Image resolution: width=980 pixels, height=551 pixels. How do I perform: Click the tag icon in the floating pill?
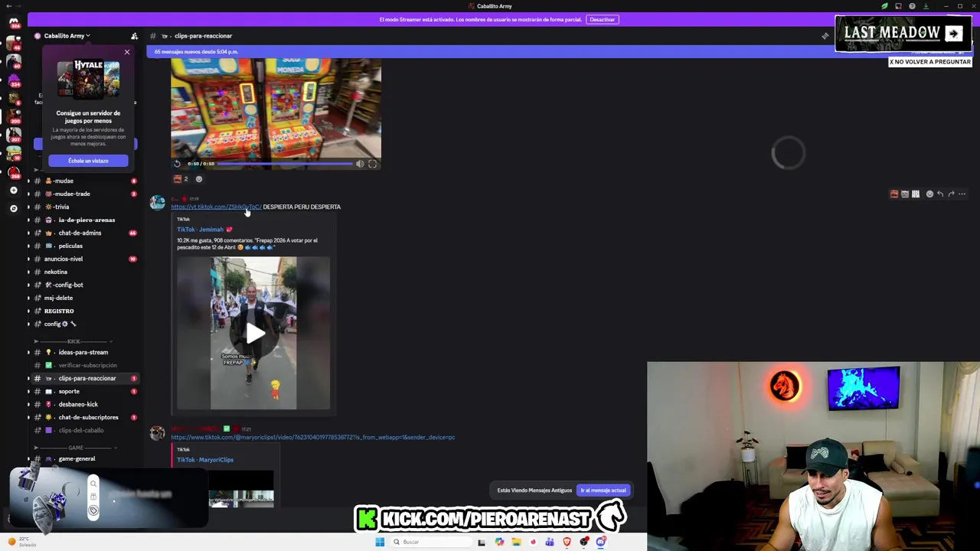[x=93, y=510]
